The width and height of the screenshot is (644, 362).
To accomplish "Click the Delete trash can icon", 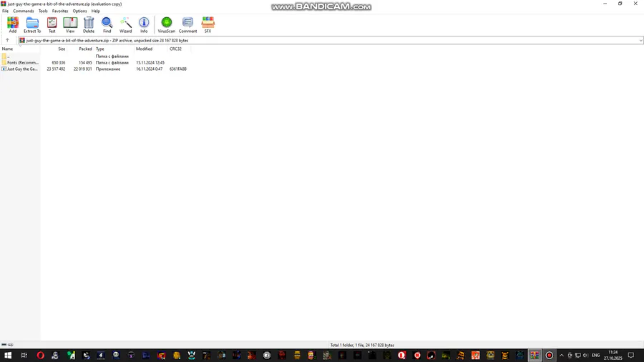I will 89,24.
